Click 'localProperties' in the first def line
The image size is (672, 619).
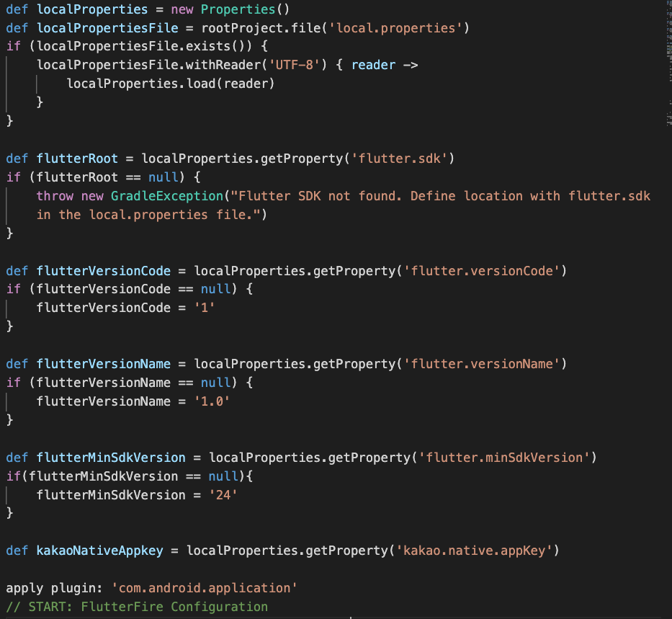tap(92, 9)
